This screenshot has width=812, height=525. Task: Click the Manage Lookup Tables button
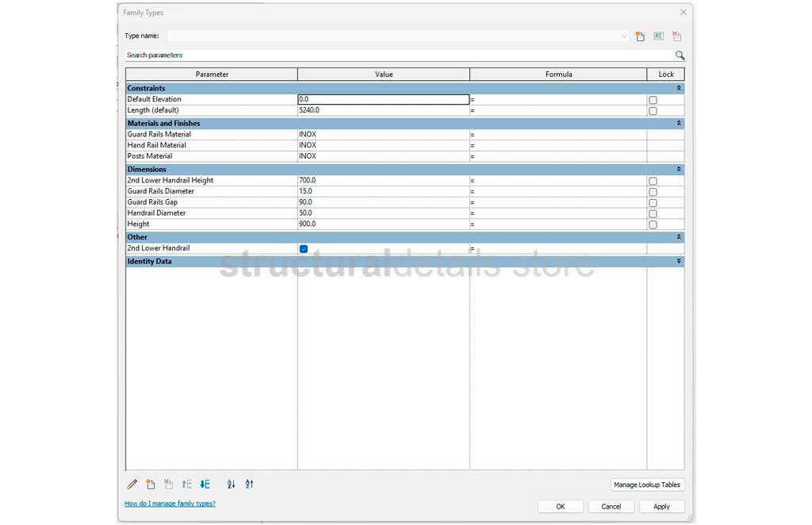[x=647, y=485]
